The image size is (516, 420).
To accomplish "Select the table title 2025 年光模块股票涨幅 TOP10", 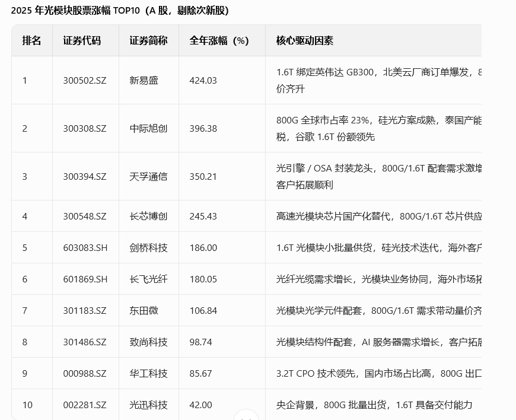I will click(75, 11).
